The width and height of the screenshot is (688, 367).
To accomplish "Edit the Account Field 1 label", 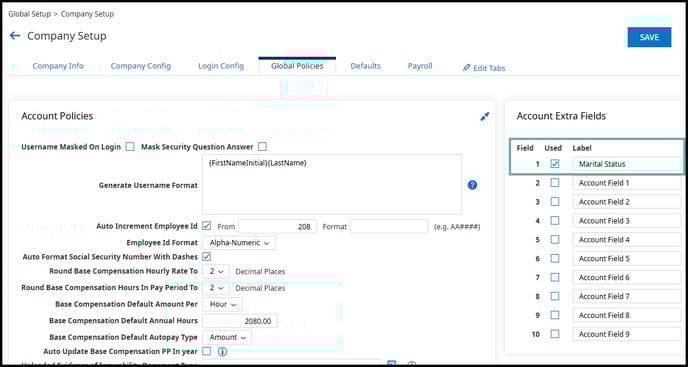I will click(x=627, y=183).
